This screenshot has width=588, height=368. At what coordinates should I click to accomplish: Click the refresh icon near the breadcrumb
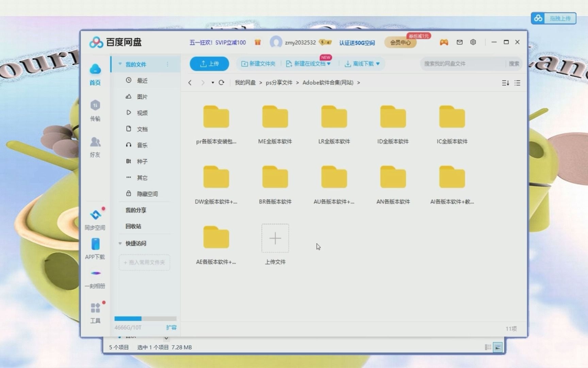pos(222,82)
